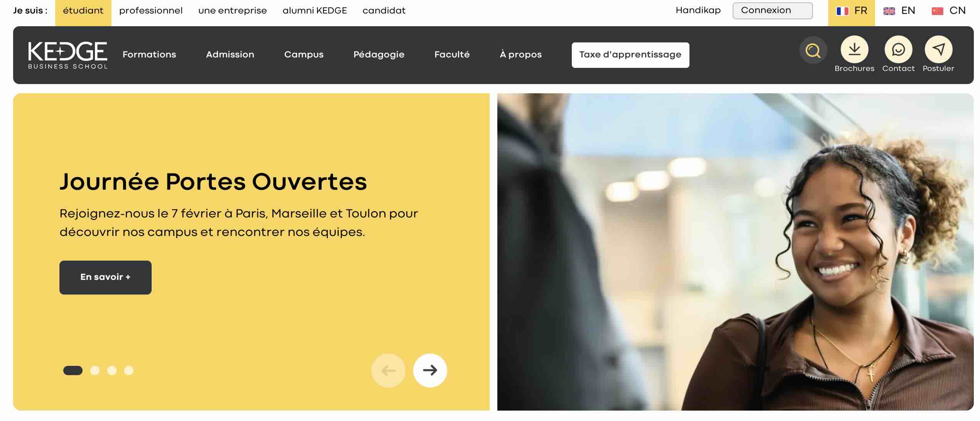Expand the Admission navigation menu
The image size is (980, 421).
(230, 54)
